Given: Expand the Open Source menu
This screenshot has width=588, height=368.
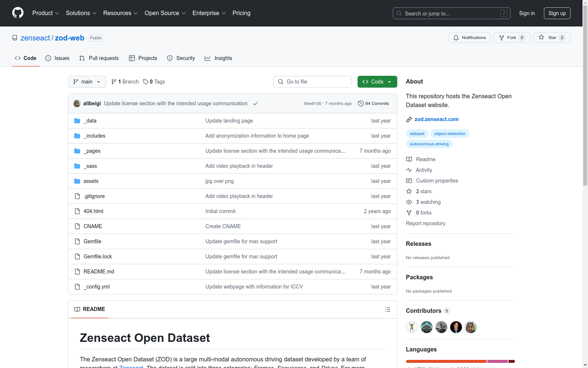Looking at the screenshot, I should tap(165, 13).
